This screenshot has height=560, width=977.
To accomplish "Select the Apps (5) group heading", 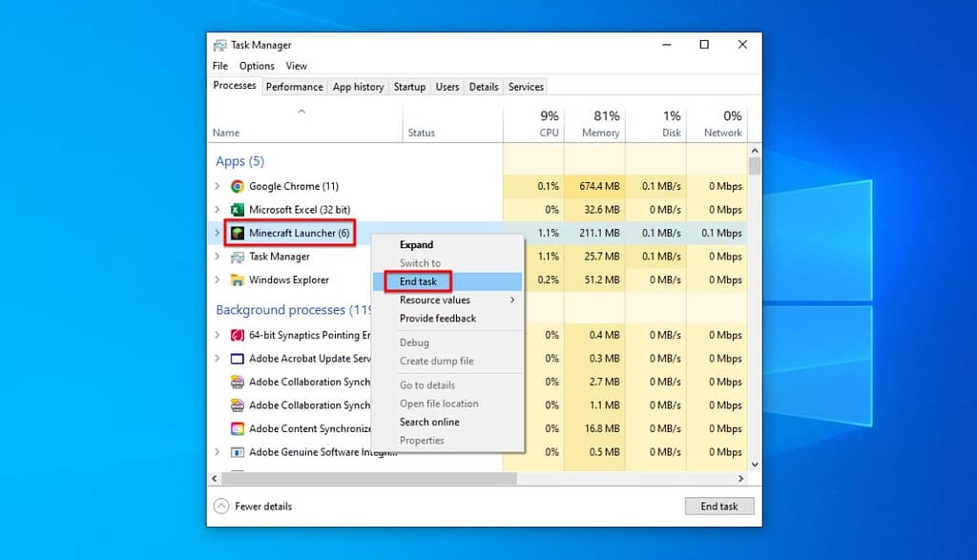I will coord(239,161).
